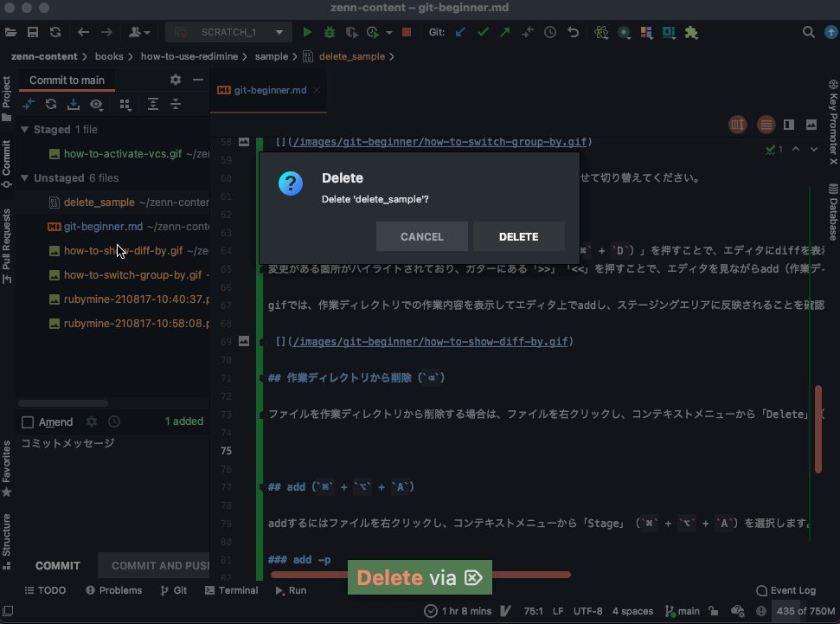Dismiss the dialog with CANCEL
The height and width of the screenshot is (624, 840).
(421, 235)
